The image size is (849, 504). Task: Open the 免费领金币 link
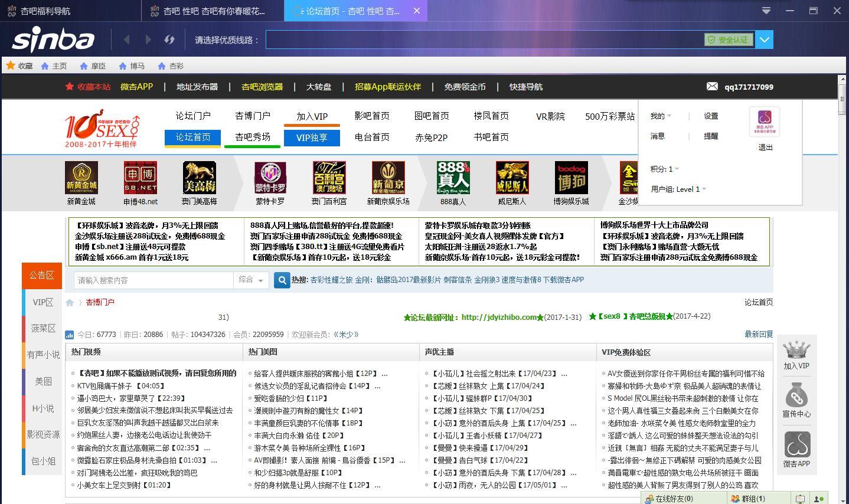pyautogui.click(x=465, y=87)
